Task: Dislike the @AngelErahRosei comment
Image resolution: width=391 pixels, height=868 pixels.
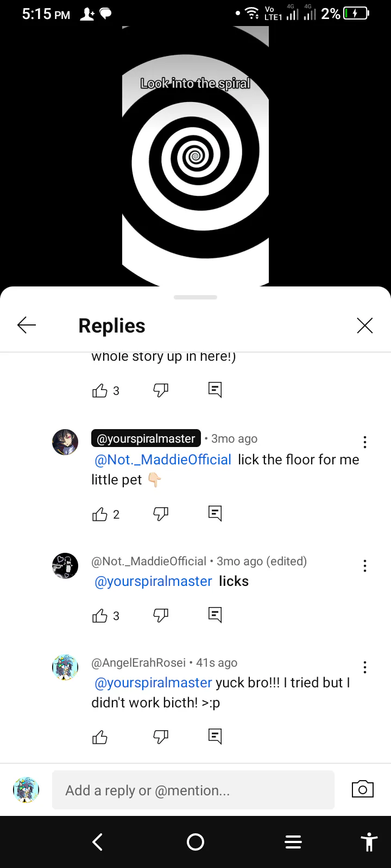Action: point(161,737)
